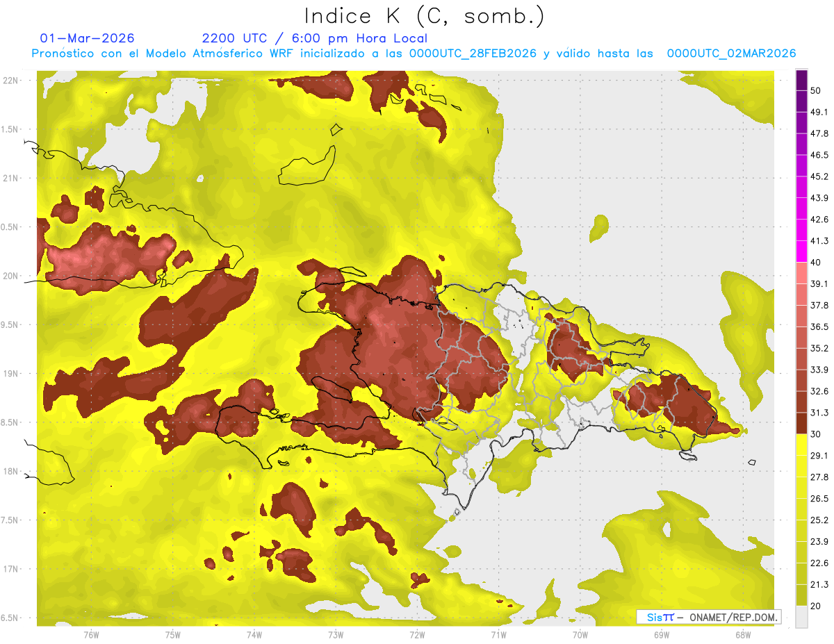
Task: Click the "76W" longitude label
Action: pos(90,635)
